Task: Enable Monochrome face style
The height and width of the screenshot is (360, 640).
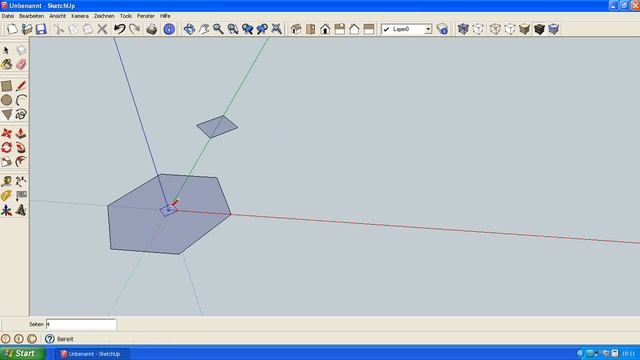Action: (553, 29)
